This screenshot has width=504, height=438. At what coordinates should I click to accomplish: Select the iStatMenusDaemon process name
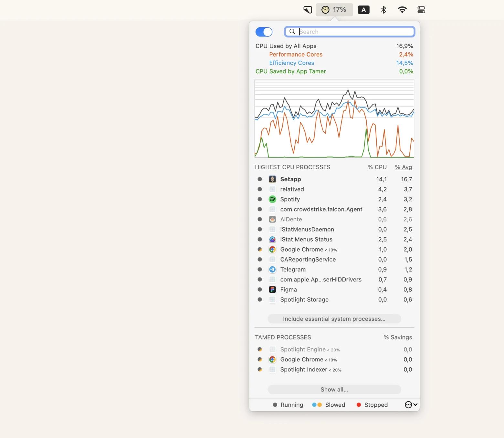307,229
